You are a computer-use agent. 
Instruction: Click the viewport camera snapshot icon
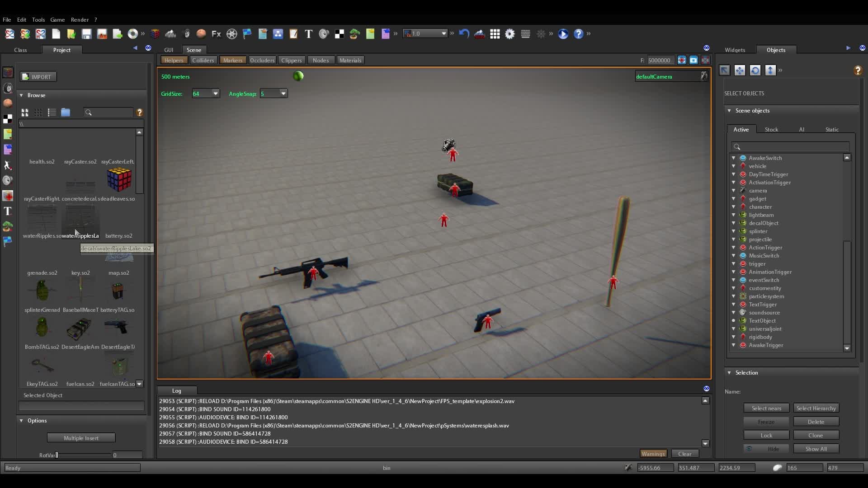tap(693, 60)
